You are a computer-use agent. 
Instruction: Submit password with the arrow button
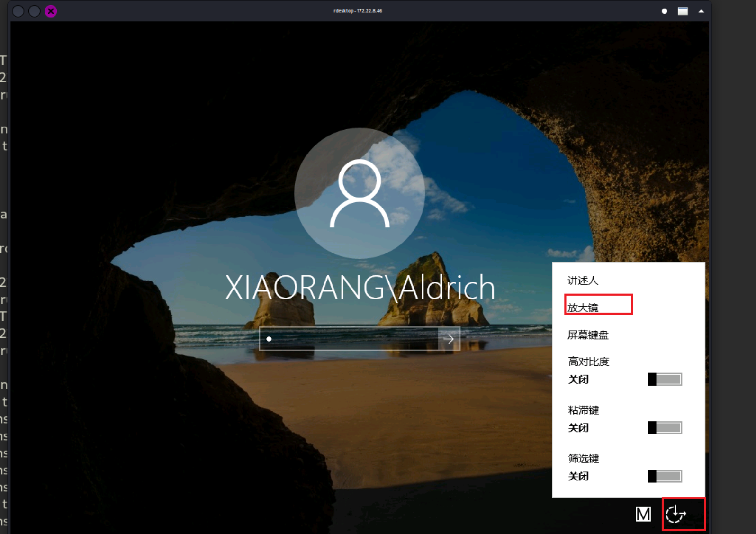coord(449,339)
